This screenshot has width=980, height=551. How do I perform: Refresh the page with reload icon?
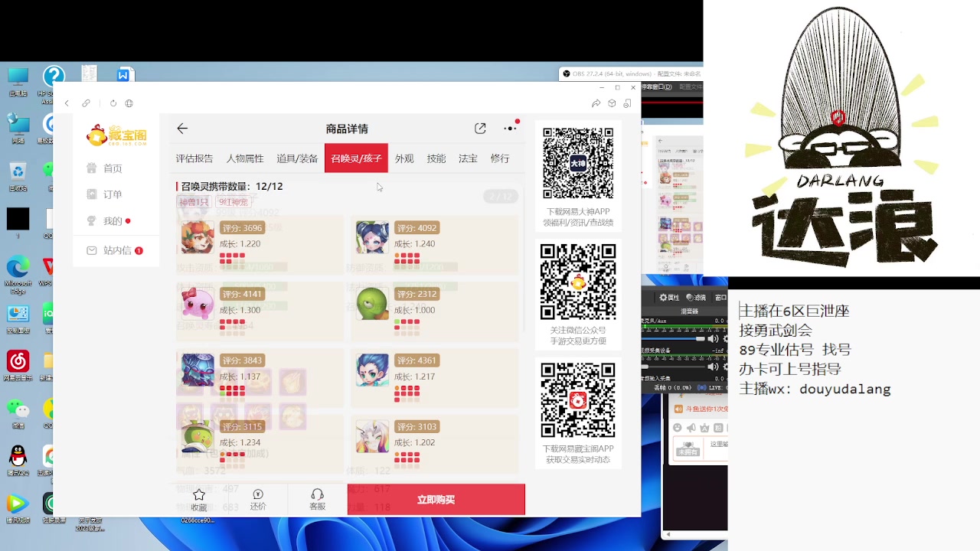[x=113, y=103]
